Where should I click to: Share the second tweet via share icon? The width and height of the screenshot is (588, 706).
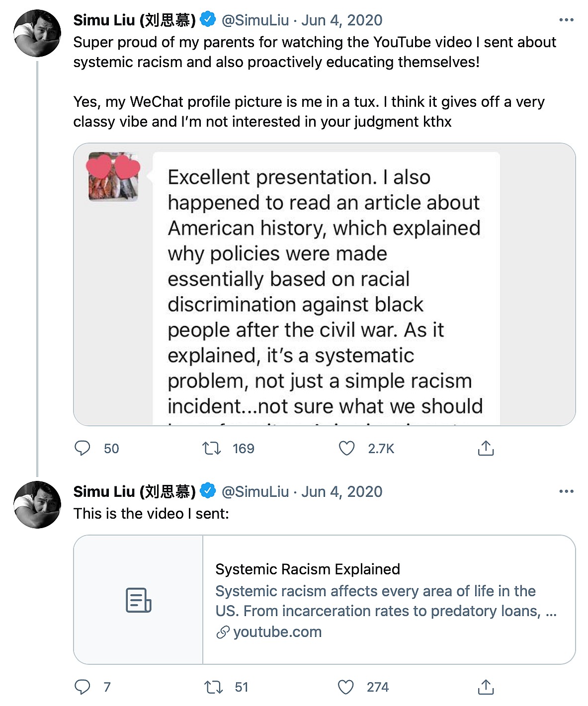point(486,687)
